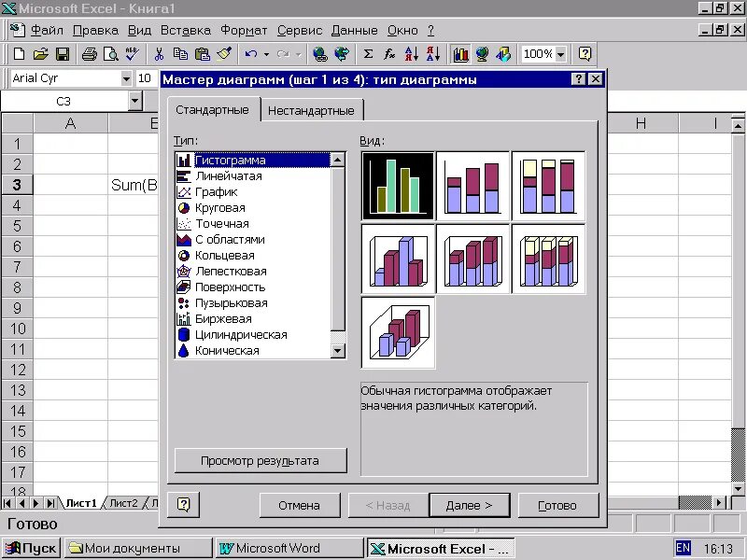Click the AutoSum sigma icon

coord(368,54)
